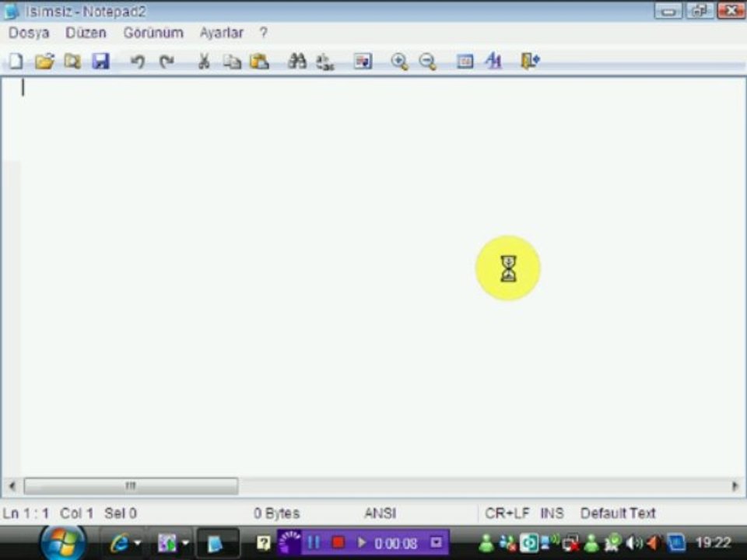Click the Default Text scheme entry
Image resolution: width=747 pixels, height=560 pixels.
coord(618,513)
